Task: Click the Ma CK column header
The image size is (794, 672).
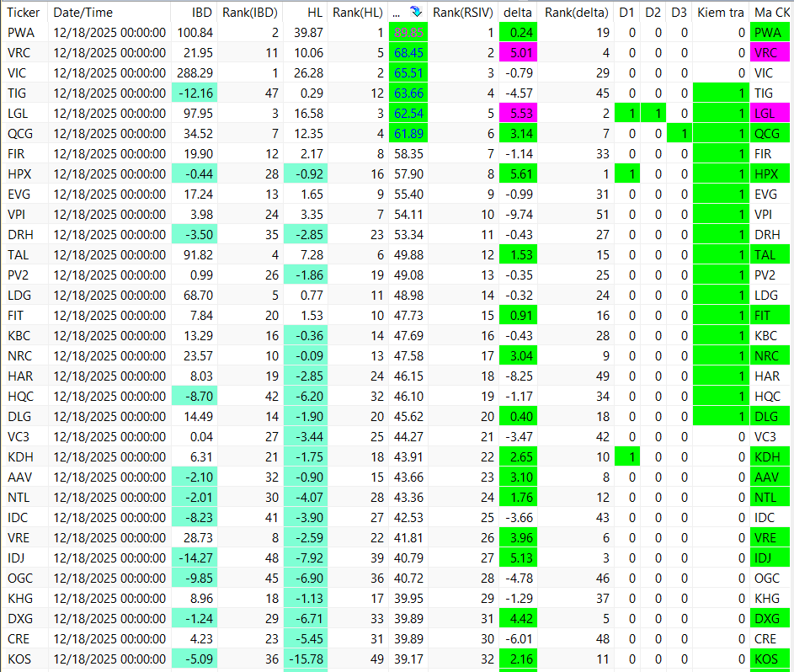Action: pyautogui.click(x=771, y=12)
